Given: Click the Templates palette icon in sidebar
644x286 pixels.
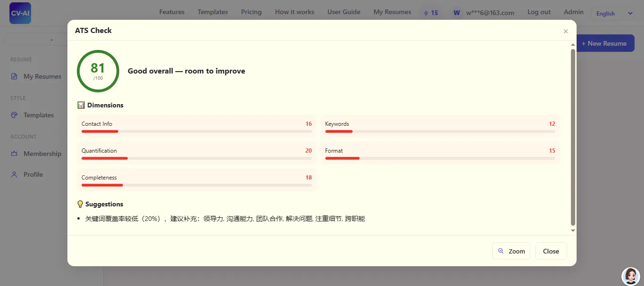Looking at the screenshot, I should click(x=14, y=115).
